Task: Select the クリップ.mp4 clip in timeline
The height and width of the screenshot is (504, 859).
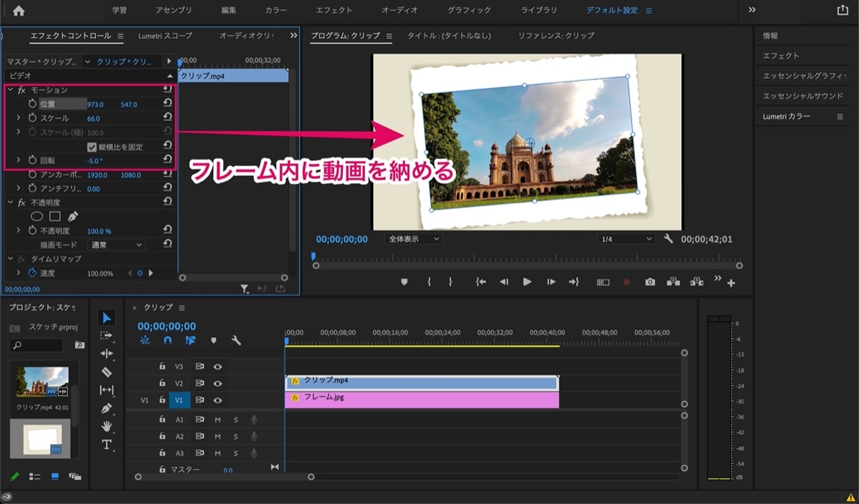Action: point(421,382)
